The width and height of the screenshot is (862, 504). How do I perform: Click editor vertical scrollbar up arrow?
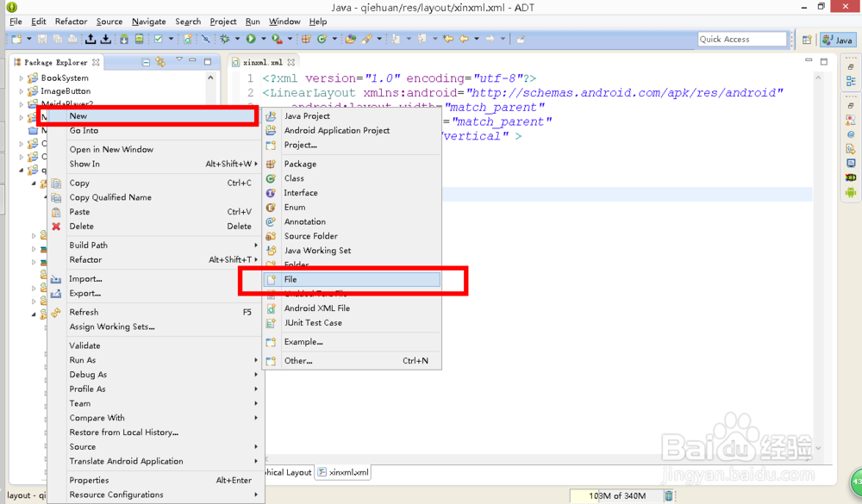point(818,78)
